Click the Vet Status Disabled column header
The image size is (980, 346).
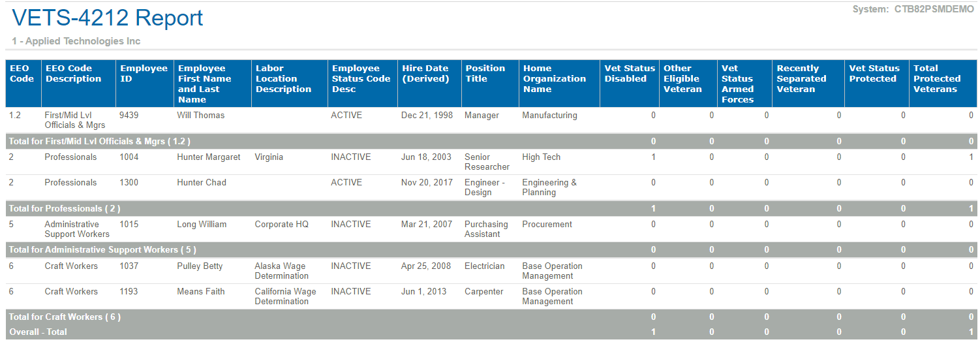(630, 84)
